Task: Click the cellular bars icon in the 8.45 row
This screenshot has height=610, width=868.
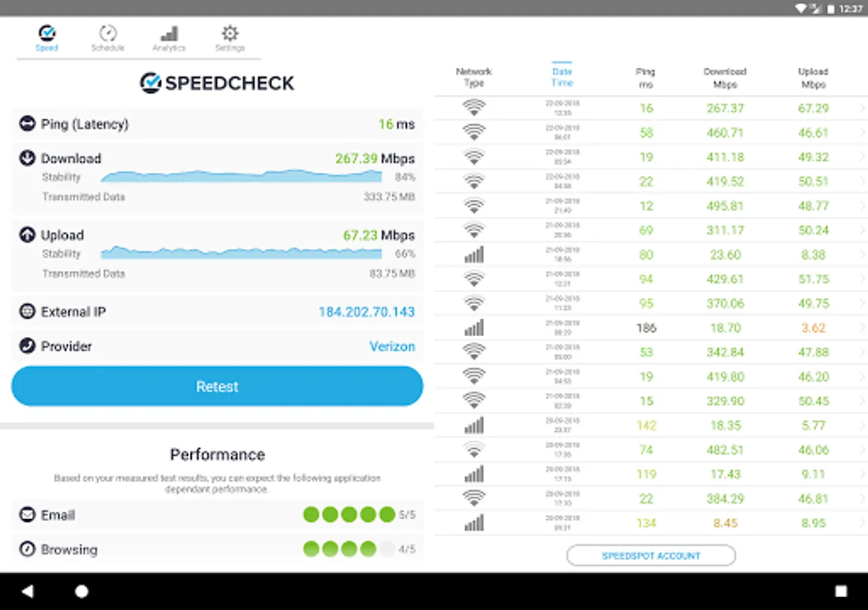Action: [x=474, y=523]
